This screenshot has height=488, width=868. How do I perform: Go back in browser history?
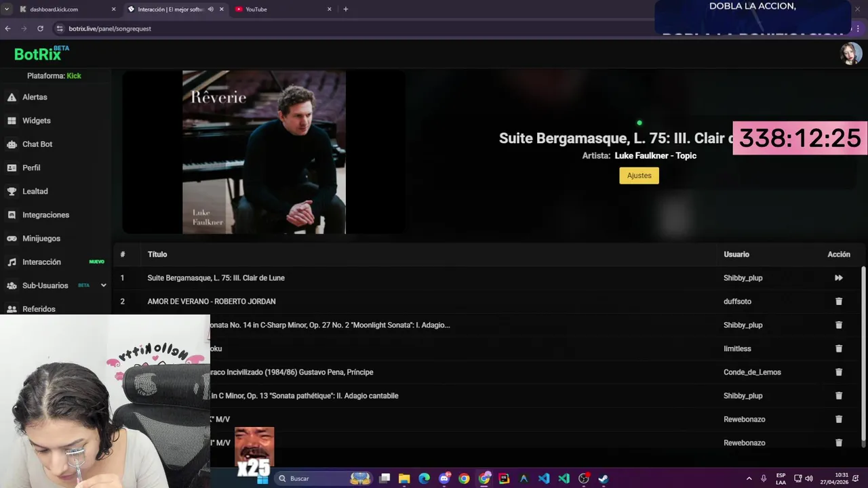[x=7, y=28]
